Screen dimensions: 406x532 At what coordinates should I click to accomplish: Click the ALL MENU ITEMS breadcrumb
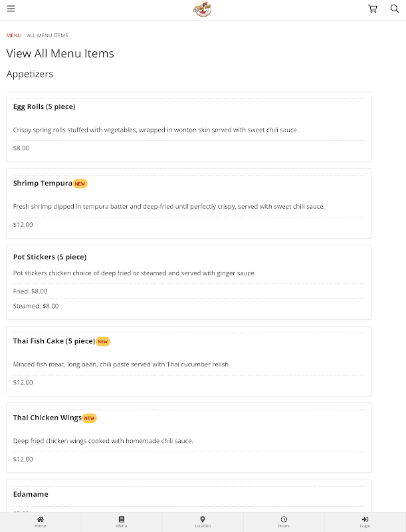pyautogui.click(x=47, y=35)
